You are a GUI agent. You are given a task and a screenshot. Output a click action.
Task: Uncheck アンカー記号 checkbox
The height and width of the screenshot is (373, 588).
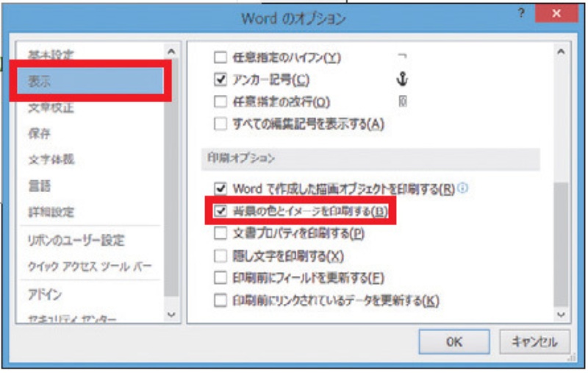(220, 79)
